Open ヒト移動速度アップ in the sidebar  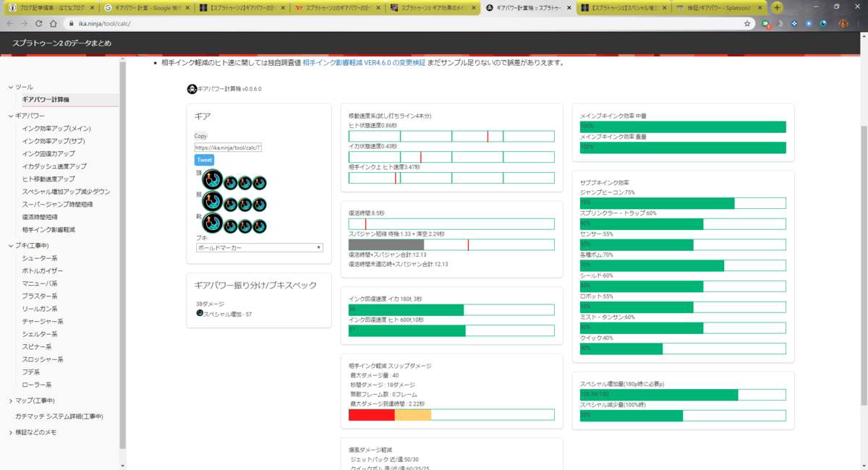coord(48,179)
